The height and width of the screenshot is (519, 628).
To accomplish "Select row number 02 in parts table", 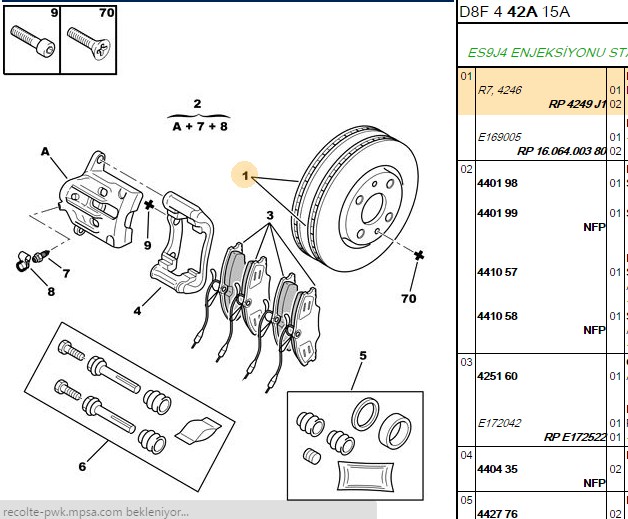I will [x=466, y=169].
